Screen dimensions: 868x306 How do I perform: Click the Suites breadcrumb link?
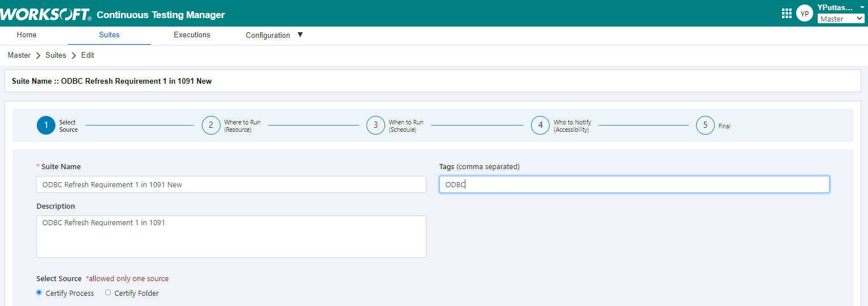click(56, 55)
